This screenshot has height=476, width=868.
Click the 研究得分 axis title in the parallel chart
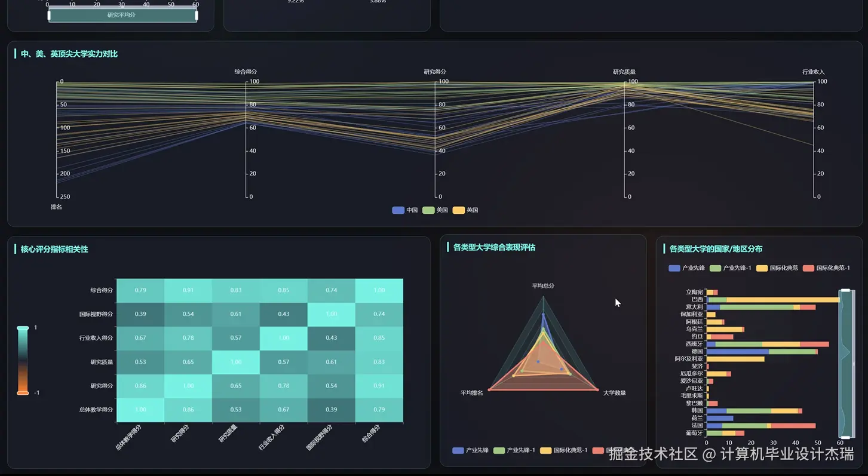[435, 72]
